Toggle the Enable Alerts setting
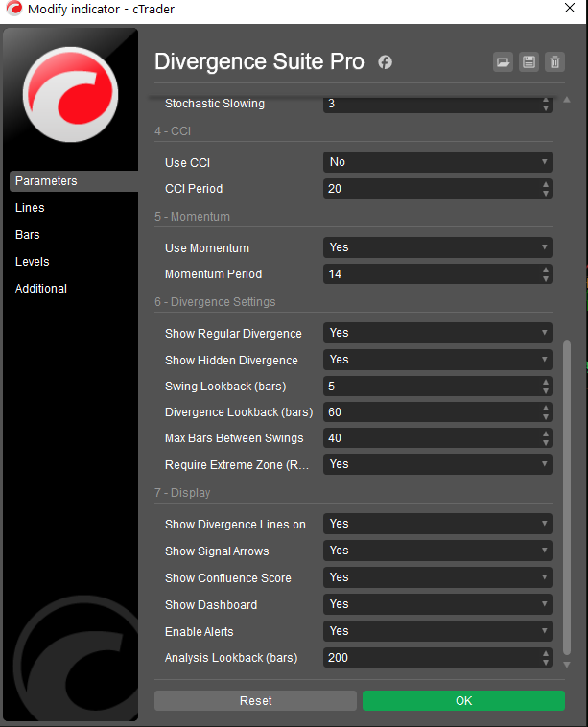588x727 pixels. (x=437, y=631)
